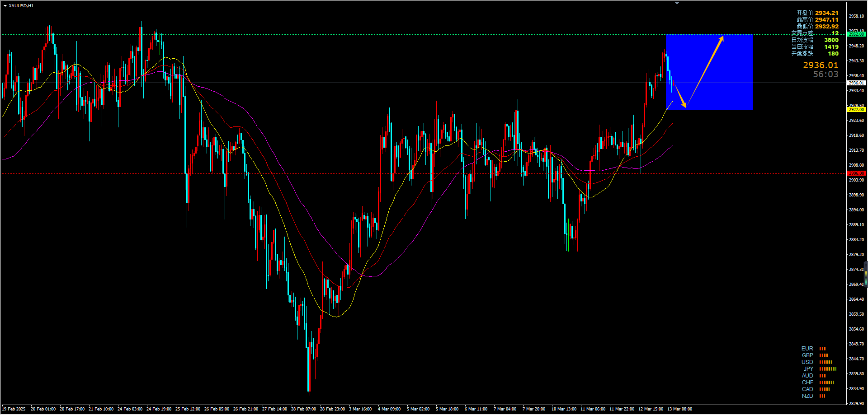The width and height of the screenshot is (868, 415).
Task: Click the EUR currency strength label
Action: click(x=807, y=349)
